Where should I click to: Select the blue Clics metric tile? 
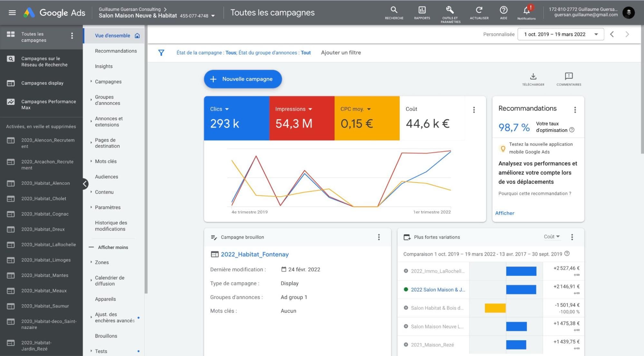click(236, 118)
